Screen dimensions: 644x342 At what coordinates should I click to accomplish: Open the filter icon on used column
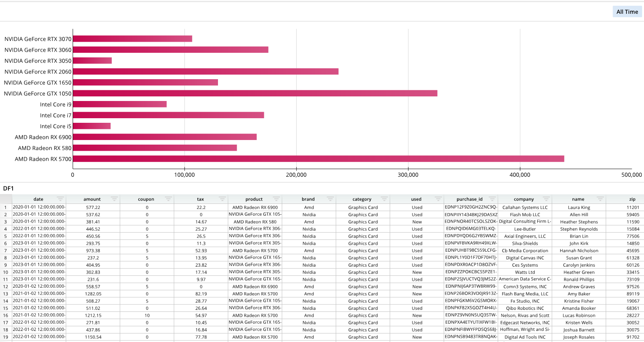[438, 199]
